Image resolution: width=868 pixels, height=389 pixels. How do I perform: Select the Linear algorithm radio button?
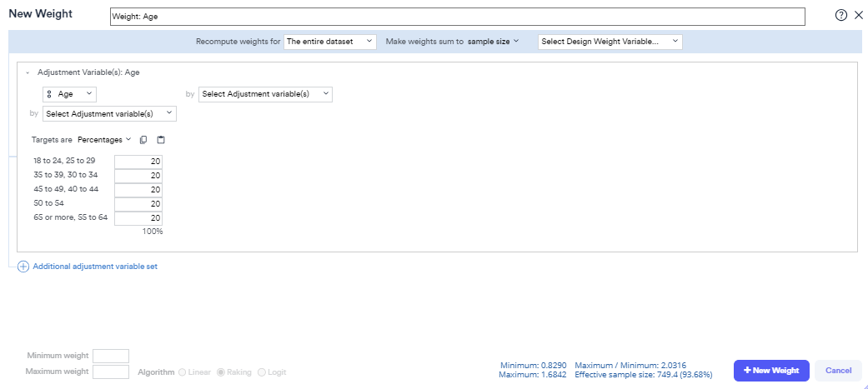point(182,372)
